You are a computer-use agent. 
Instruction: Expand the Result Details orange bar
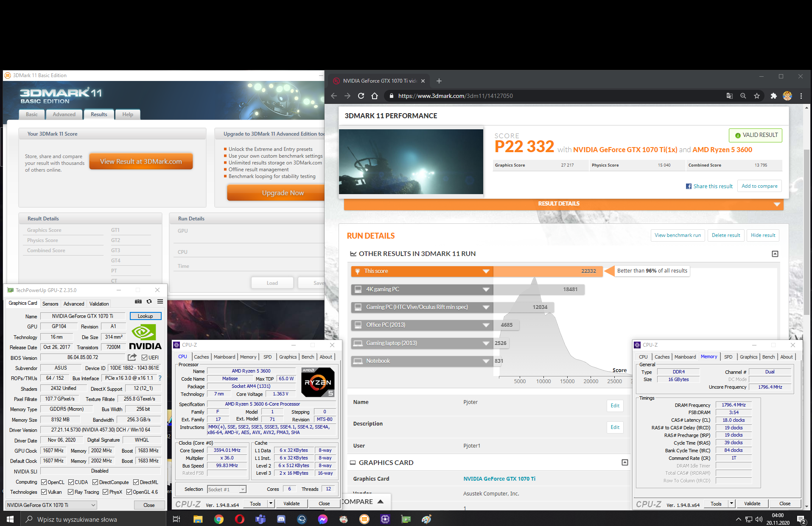[x=564, y=204]
